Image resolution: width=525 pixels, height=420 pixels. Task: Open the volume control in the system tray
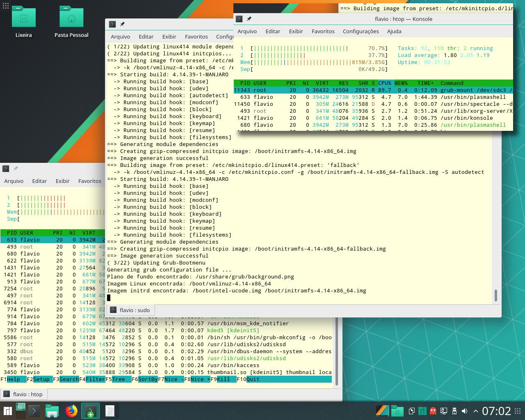(x=465, y=411)
